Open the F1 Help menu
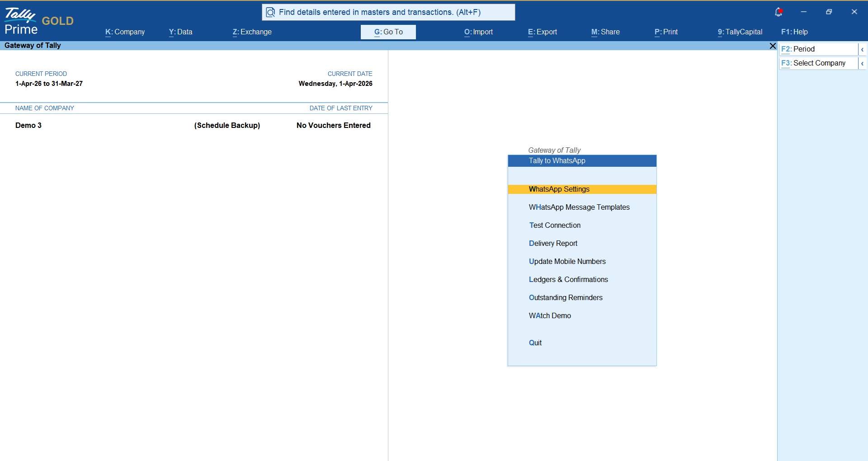The height and width of the screenshot is (461, 868). click(794, 32)
